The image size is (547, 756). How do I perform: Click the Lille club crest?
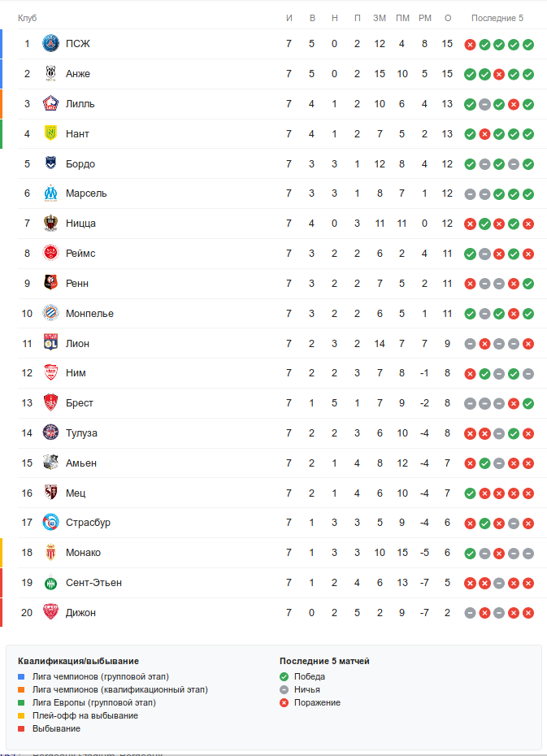51,104
